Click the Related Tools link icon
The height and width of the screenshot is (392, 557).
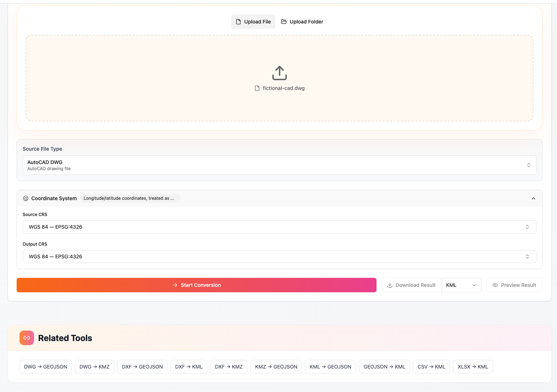pos(27,338)
